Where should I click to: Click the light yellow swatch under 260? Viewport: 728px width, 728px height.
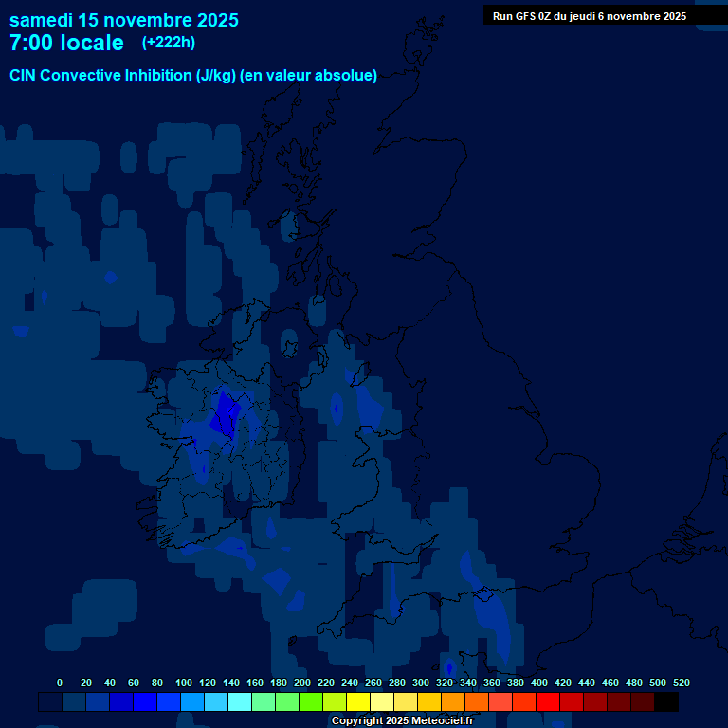click(381, 702)
